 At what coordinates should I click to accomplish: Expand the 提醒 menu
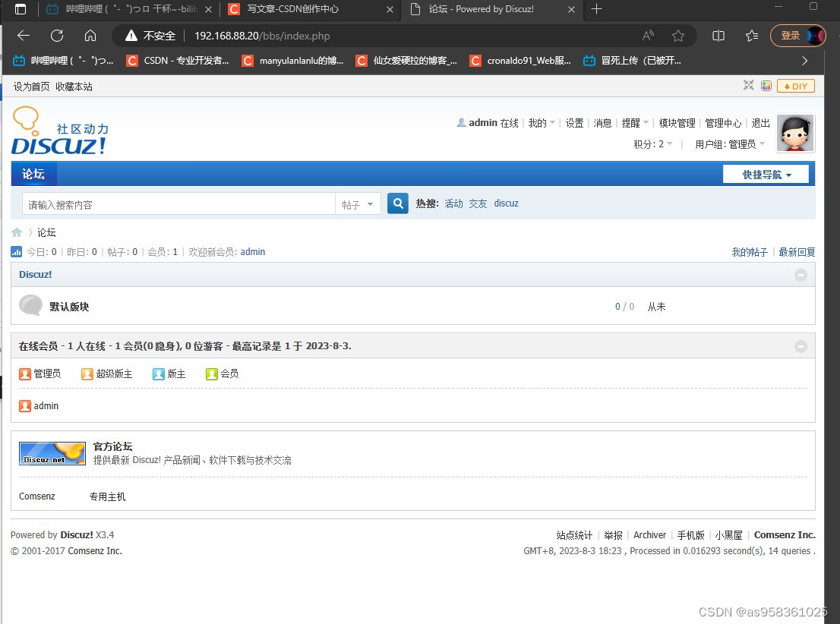pos(636,123)
